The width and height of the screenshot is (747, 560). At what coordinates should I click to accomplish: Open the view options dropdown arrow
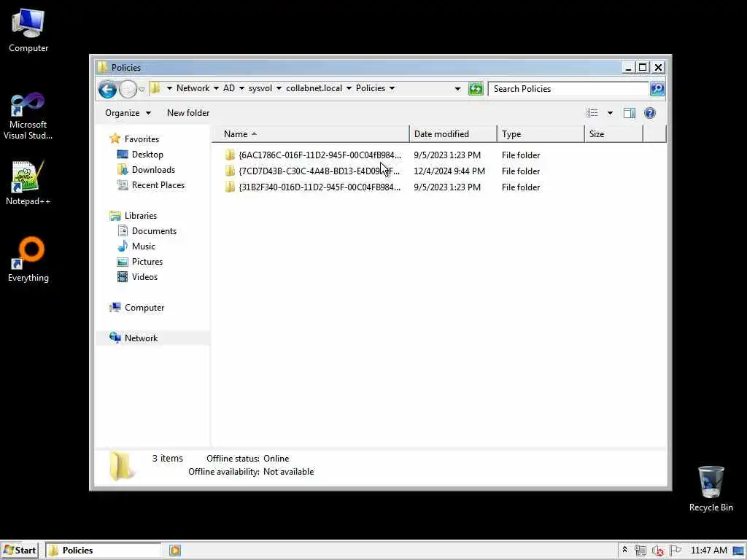(610, 113)
